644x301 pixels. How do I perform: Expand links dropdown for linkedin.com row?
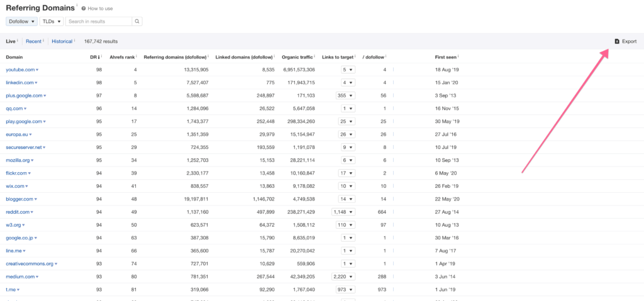(x=348, y=82)
